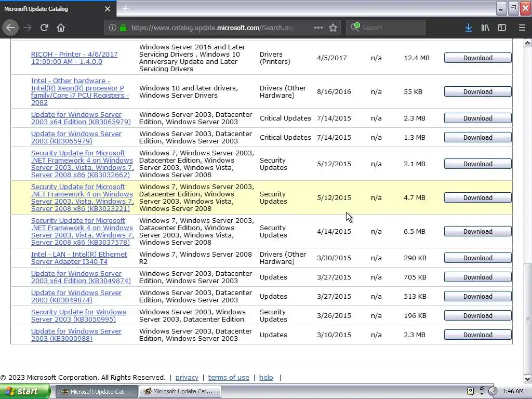The image size is (532, 399).
Task: Open Update for Server 2003 x64 KB3065979
Action: 81,118
